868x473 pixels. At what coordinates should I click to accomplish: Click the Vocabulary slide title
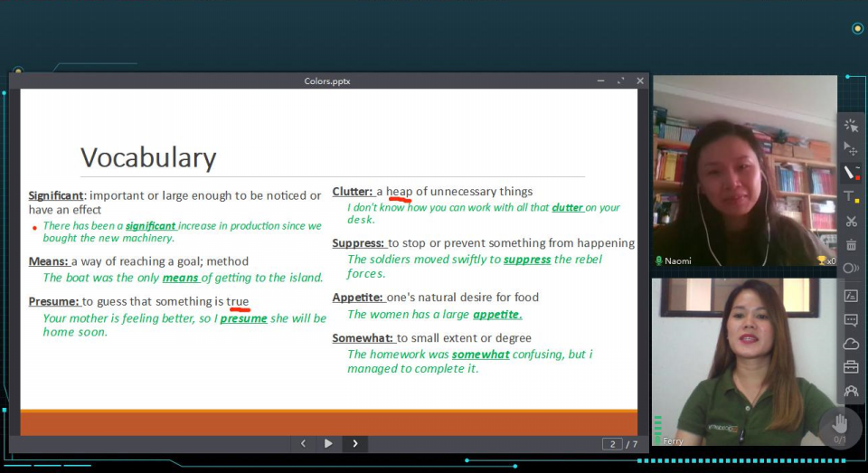(148, 157)
